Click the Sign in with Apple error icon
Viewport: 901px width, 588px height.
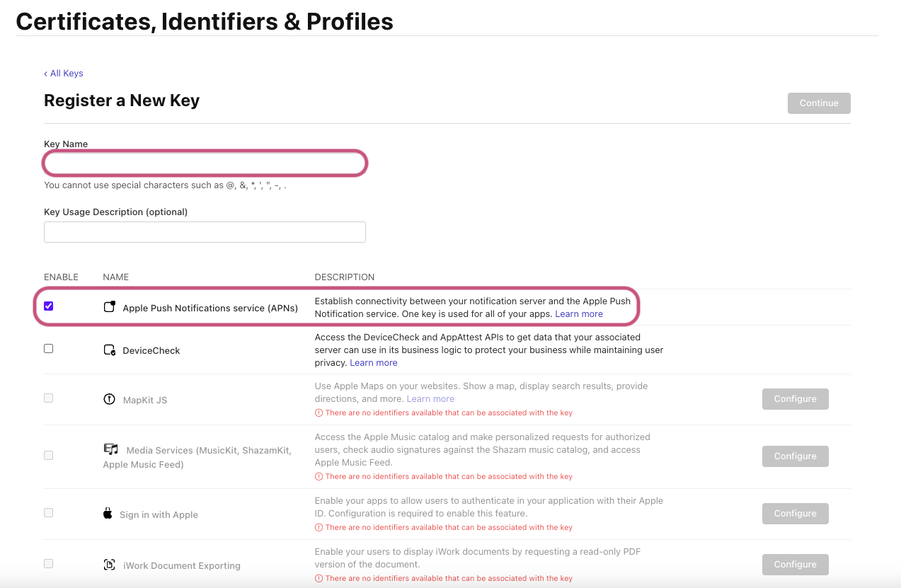[x=318, y=527]
